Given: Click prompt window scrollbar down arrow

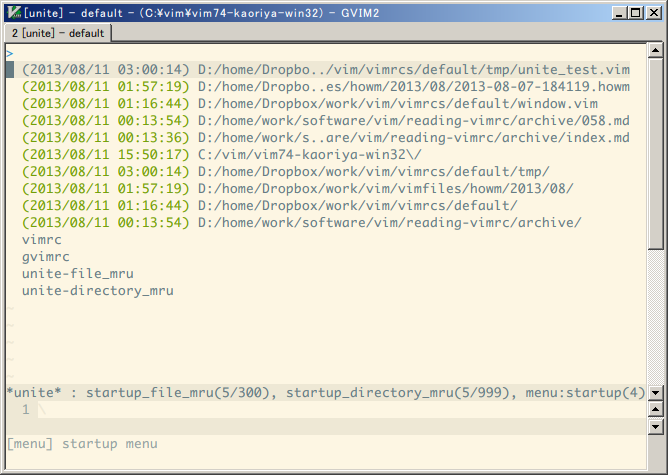Looking at the screenshot, I should (655, 426).
